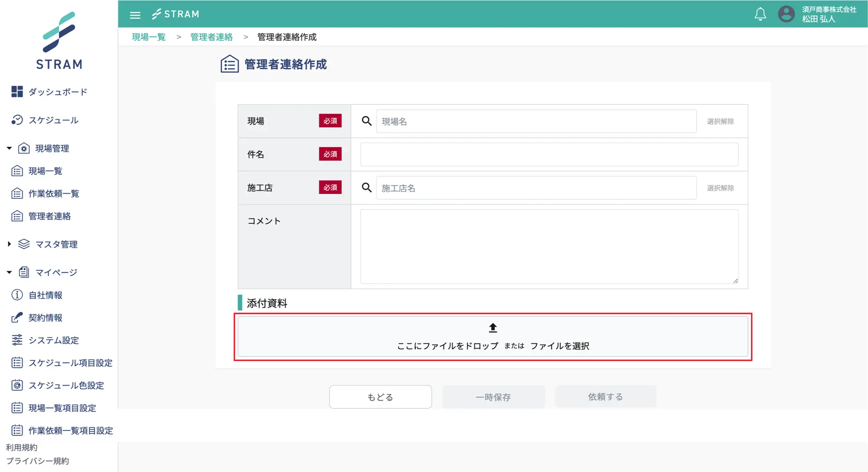Click into the 件名 text field
868x472 pixels.
coord(549,154)
